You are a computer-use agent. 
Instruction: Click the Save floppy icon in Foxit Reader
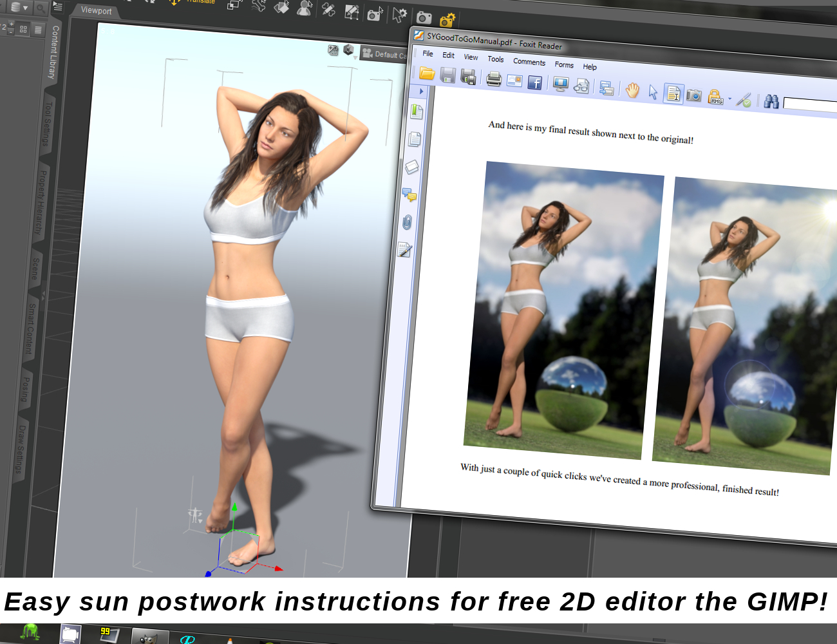coord(447,75)
